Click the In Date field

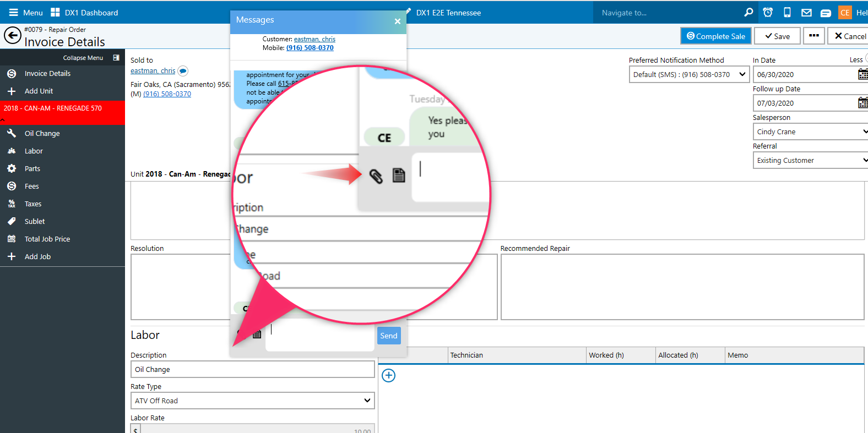805,74
